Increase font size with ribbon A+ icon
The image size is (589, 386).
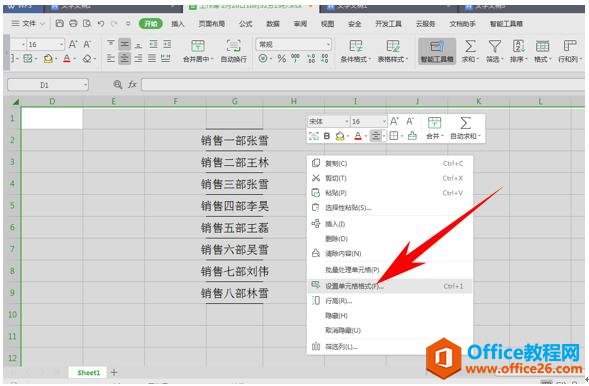[x=73, y=44]
